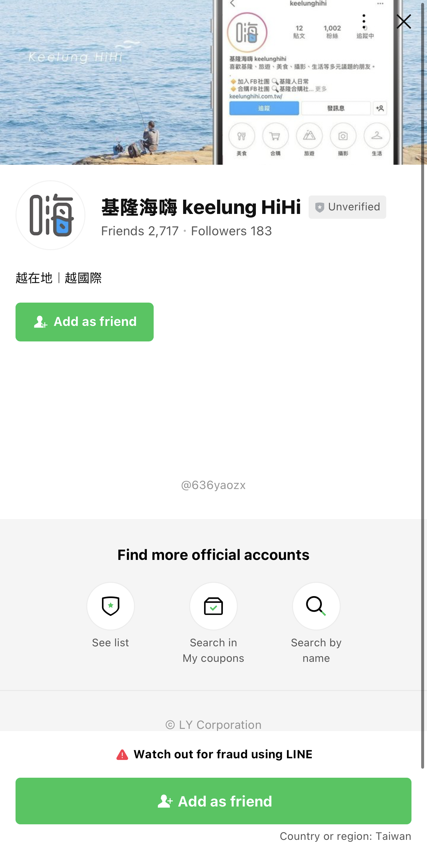
Task: Click the Search in My coupons label
Action: [x=213, y=650]
